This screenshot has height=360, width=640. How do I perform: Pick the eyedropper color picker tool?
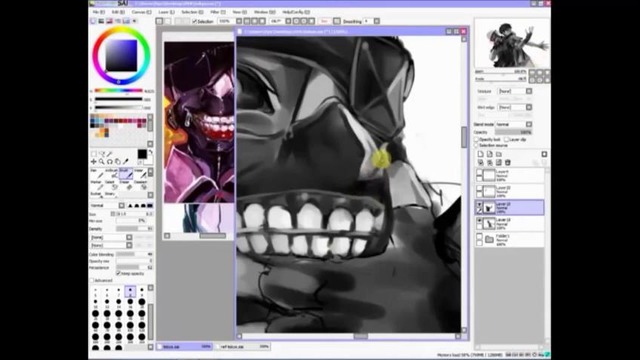[x=126, y=162]
